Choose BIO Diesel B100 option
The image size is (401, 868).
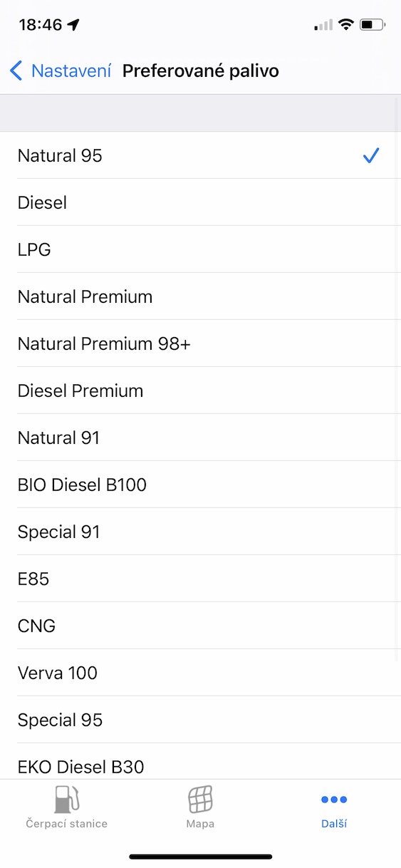pos(200,485)
